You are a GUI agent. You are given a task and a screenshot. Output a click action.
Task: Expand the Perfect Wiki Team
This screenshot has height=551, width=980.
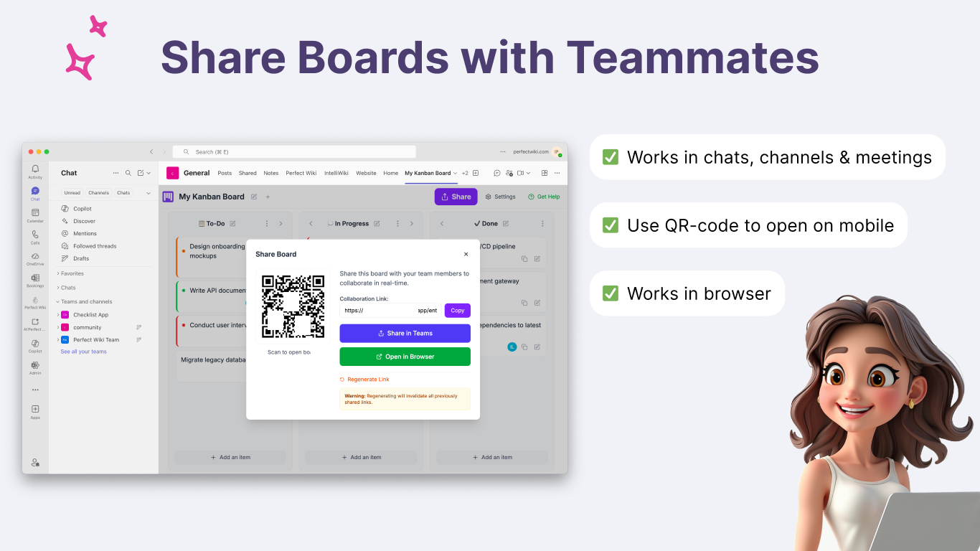pos(58,340)
